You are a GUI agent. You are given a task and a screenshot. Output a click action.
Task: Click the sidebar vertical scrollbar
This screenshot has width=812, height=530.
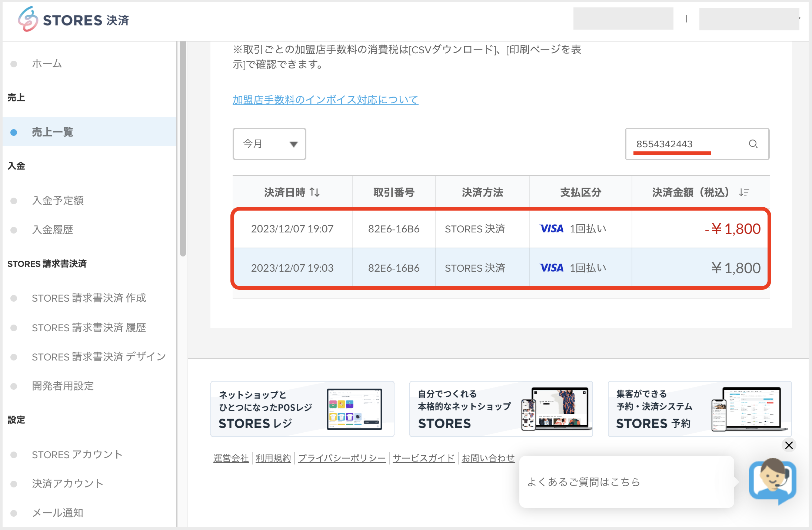[183, 149]
